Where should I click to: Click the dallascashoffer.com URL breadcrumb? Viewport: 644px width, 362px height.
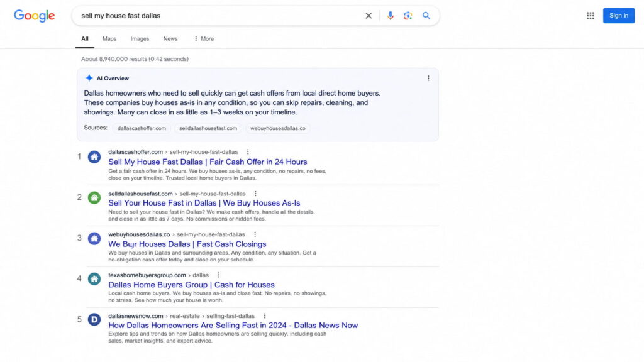173,152
